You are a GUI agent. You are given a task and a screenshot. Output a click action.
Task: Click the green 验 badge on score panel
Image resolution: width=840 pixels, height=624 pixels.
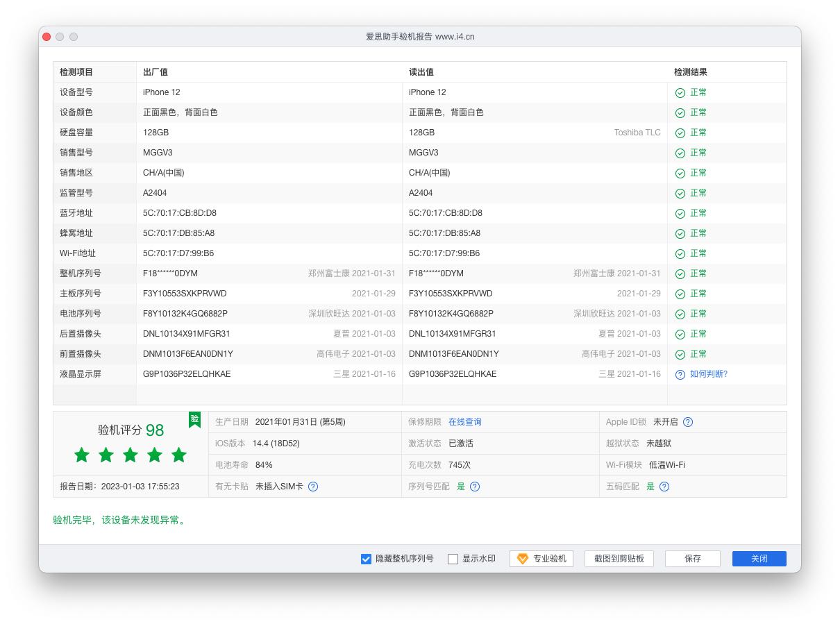[x=195, y=419]
